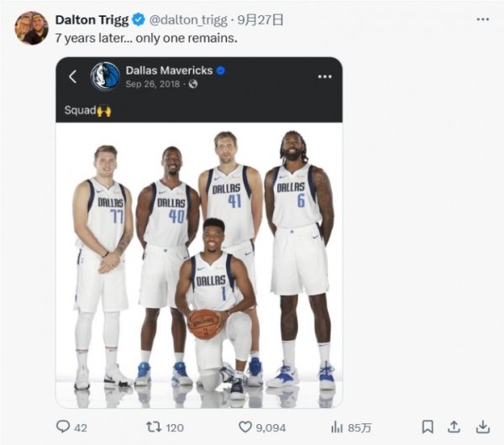Screen dimensions: 504x445
Task: Like the tweet with heart icon
Action: (x=245, y=427)
